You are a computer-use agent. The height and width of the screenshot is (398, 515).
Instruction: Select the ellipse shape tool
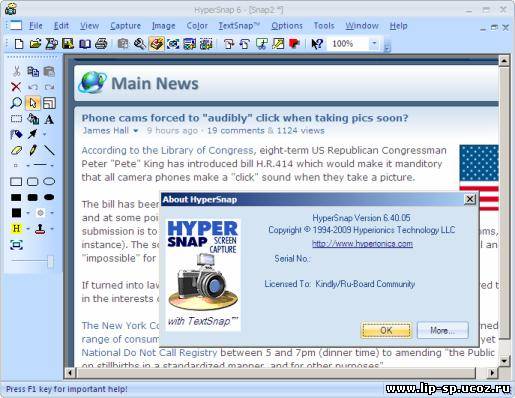49,181
